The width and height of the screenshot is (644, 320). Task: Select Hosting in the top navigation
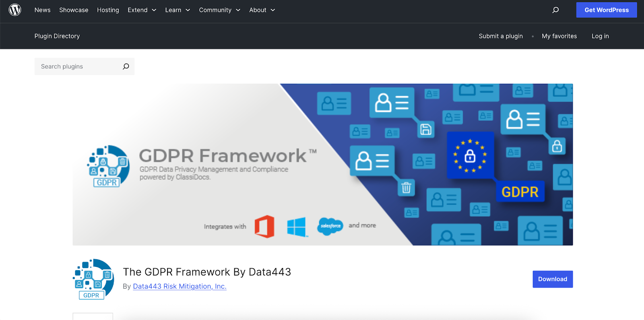coord(108,10)
